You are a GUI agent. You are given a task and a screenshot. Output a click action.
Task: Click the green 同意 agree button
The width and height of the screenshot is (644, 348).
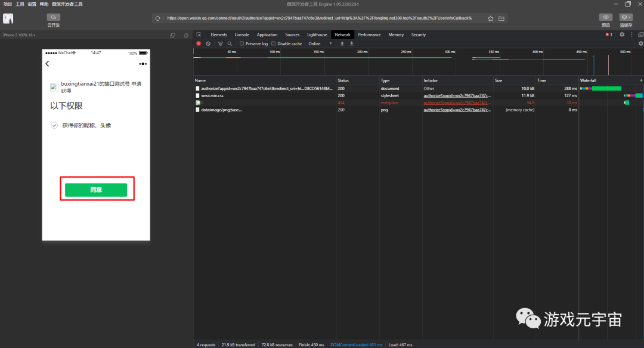tap(96, 189)
